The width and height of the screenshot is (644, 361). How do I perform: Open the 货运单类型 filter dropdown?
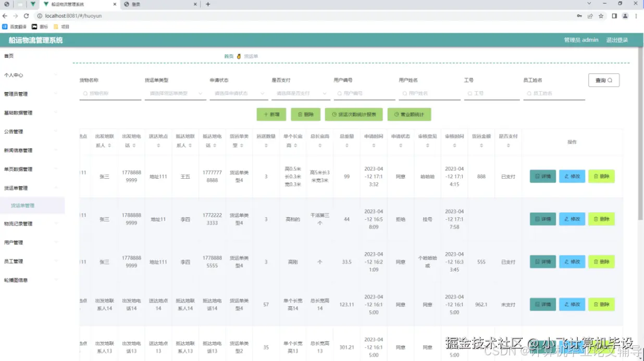click(175, 93)
